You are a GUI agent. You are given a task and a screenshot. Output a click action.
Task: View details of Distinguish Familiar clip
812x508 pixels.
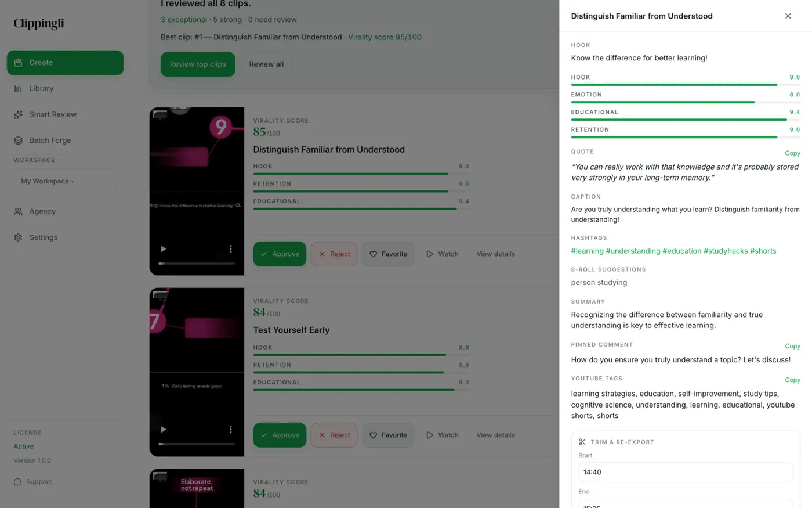(496, 254)
